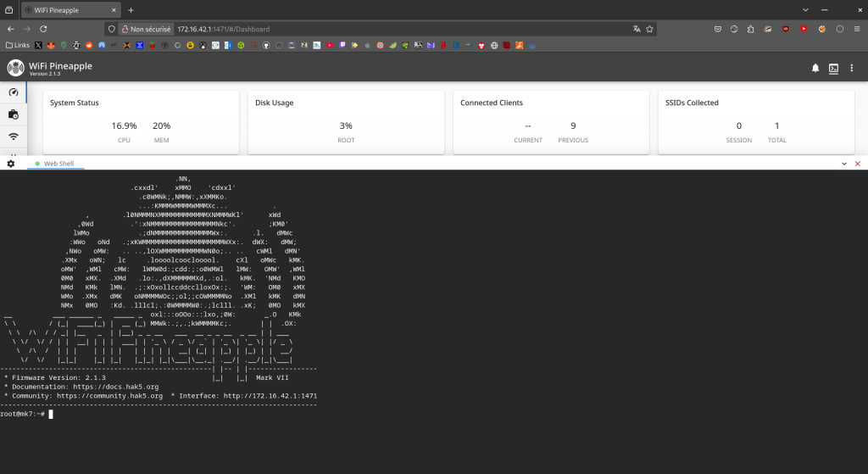Open the notifications bell
868x474 pixels.
(x=815, y=68)
